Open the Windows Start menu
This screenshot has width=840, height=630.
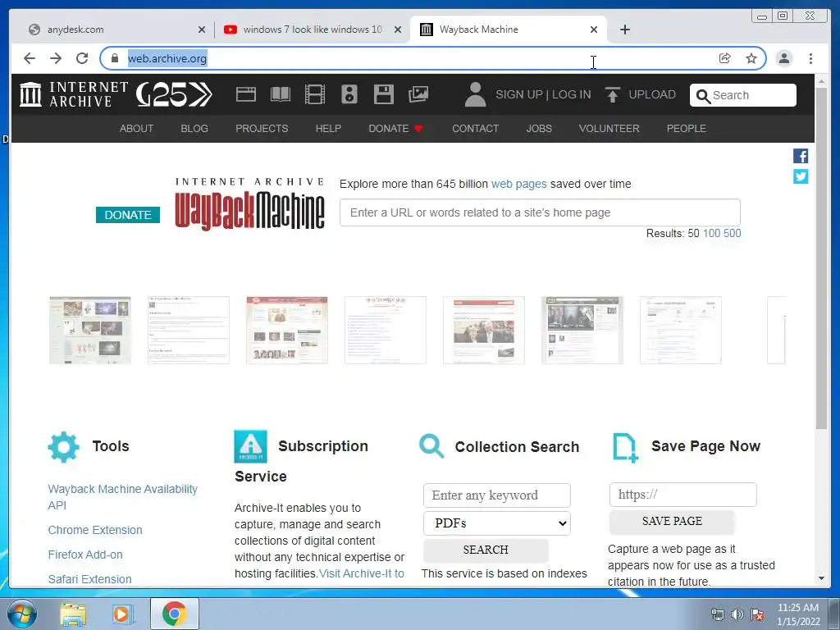tap(22, 614)
